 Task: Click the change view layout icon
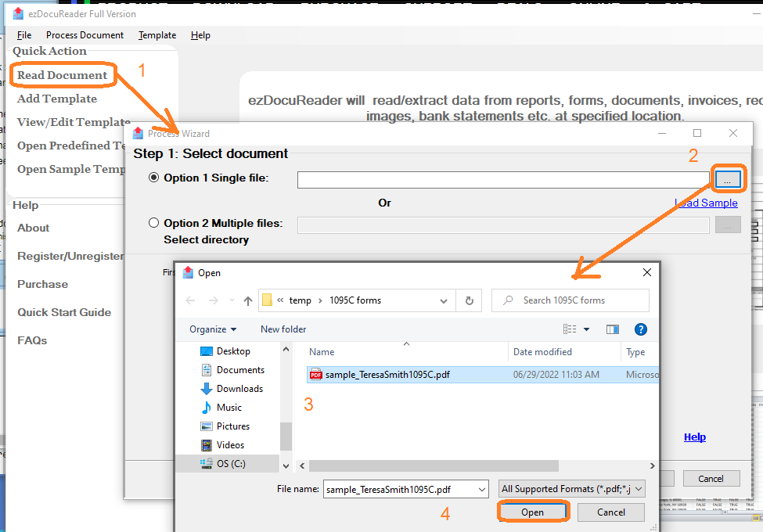[570, 329]
